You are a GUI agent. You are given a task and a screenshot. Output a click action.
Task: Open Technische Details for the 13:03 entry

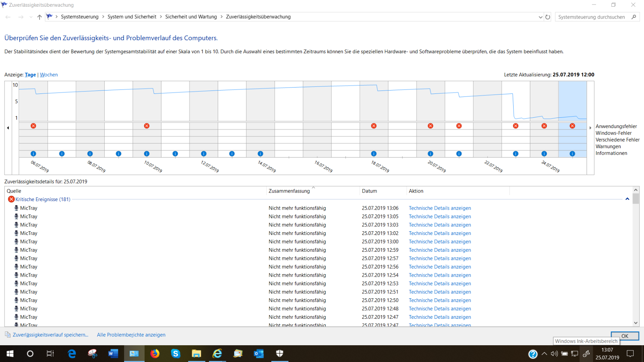click(x=440, y=225)
